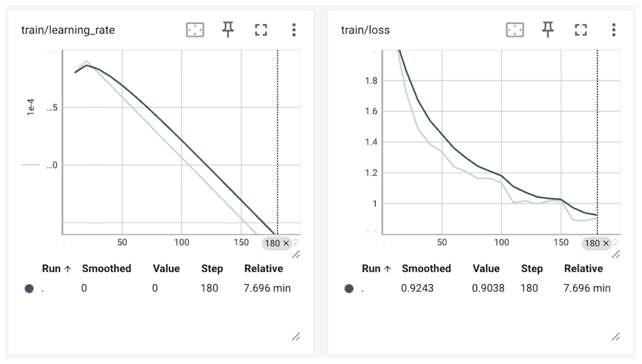Click Smoothed column header in learning_rate table
Viewport: 642px width, 364px height.
[x=106, y=269]
